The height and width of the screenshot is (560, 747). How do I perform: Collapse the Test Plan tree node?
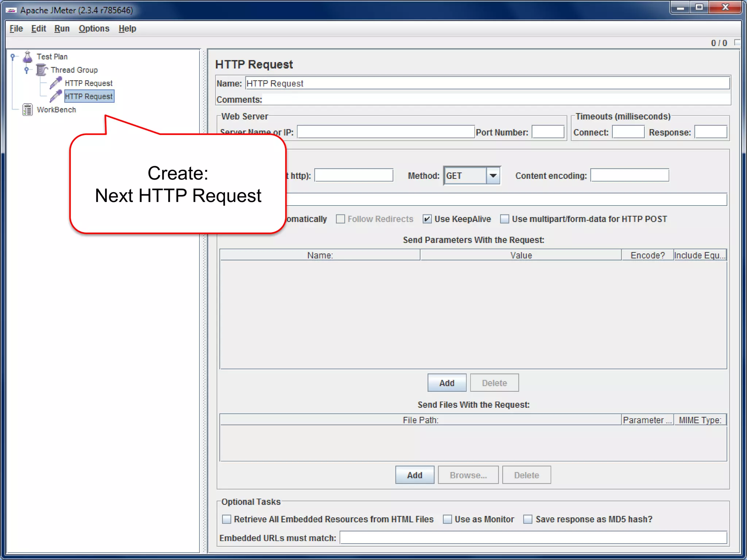point(13,57)
